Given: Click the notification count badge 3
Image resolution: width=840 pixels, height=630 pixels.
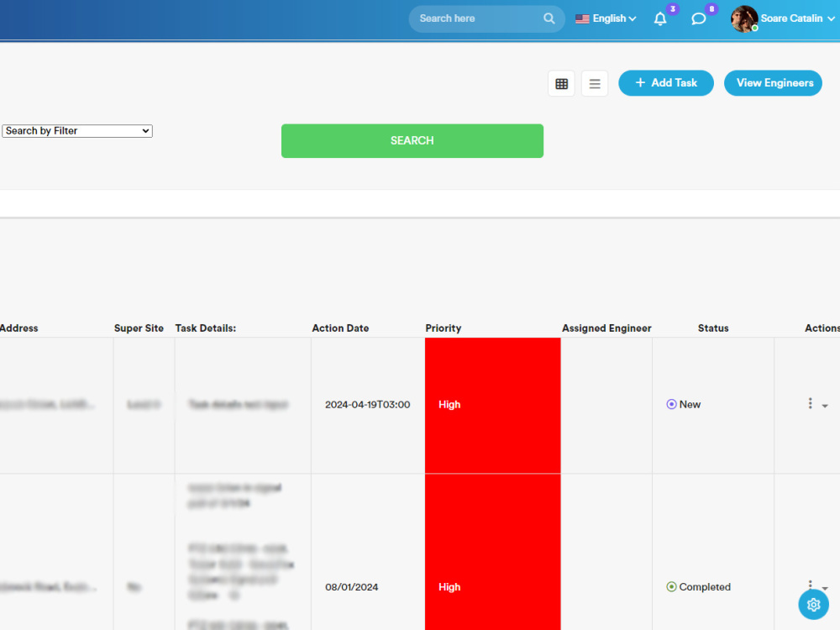Looking at the screenshot, I should pyautogui.click(x=673, y=9).
